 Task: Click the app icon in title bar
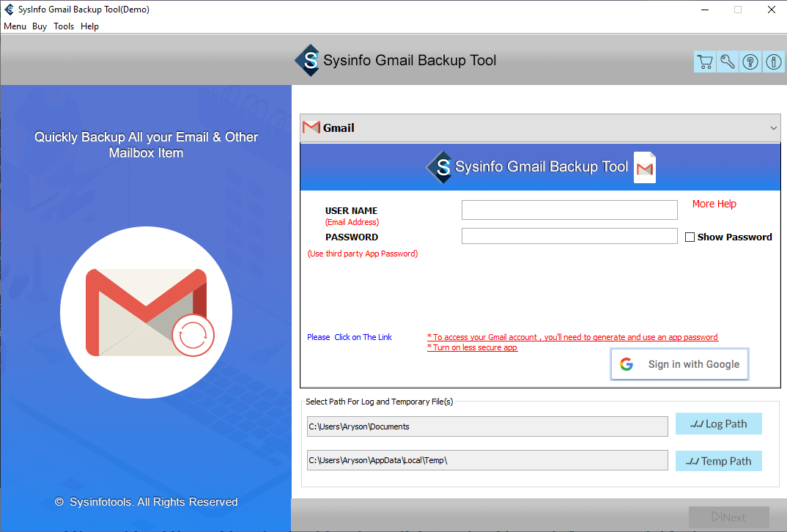pyautogui.click(x=9, y=9)
